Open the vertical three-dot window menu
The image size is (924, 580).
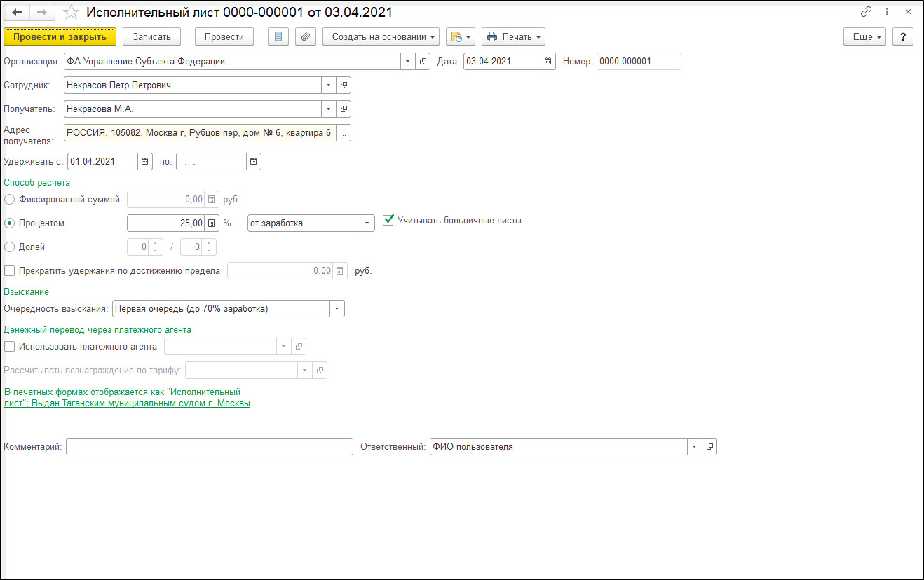pyautogui.click(x=888, y=12)
